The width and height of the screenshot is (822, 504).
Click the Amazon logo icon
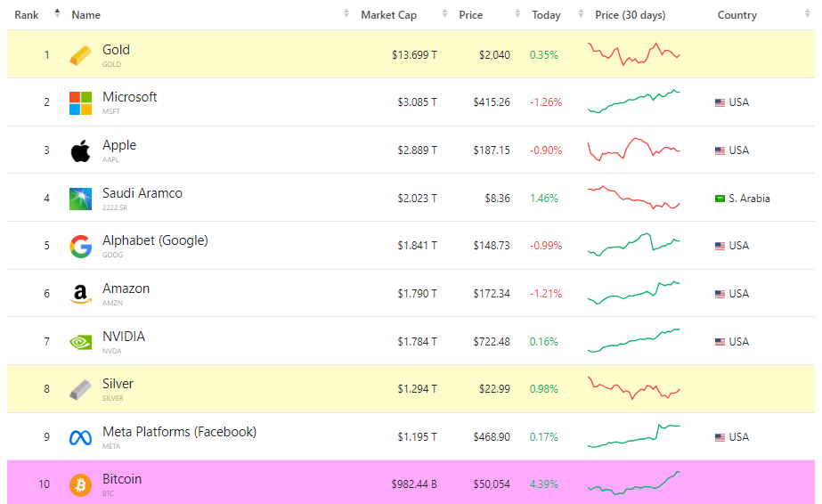pyautogui.click(x=81, y=295)
